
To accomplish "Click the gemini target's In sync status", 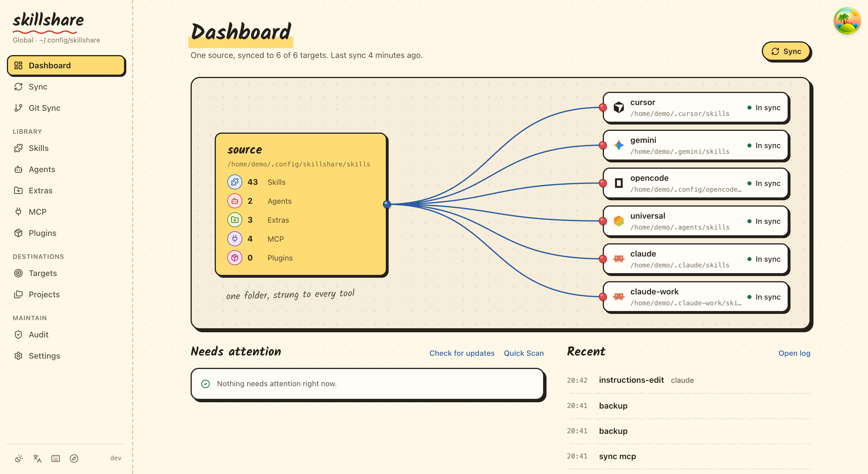I will [x=764, y=145].
